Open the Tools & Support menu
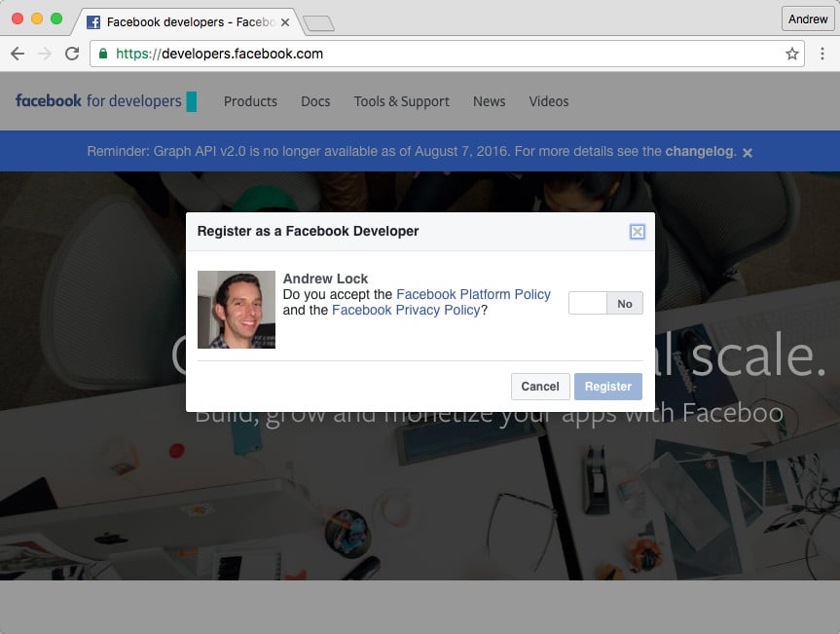The image size is (840, 634). (402, 101)
